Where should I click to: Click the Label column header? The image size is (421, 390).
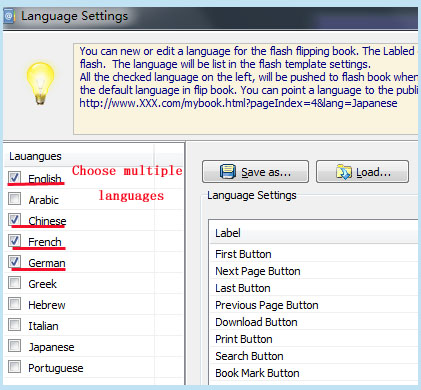314,233
